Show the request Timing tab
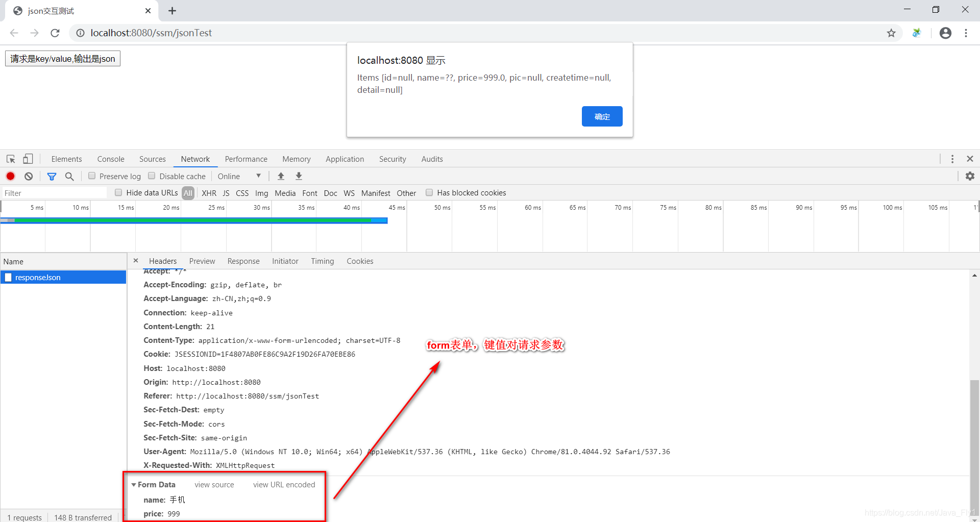980x522 pixels. tap(323, 261)
